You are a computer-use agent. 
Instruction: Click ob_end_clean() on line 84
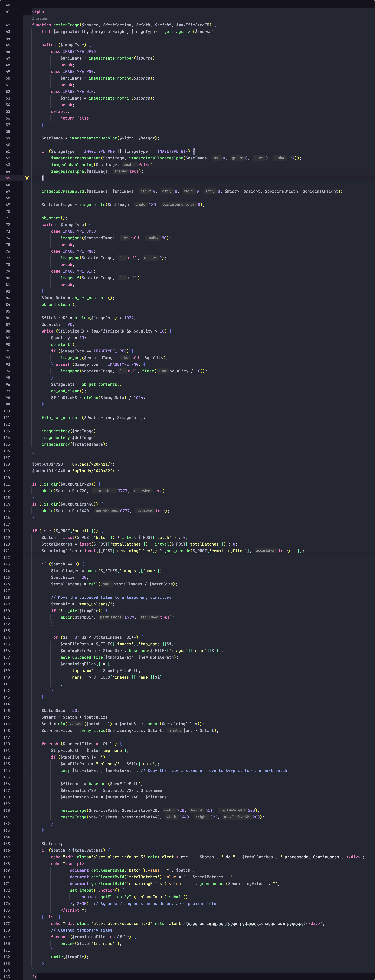(59, 305)
